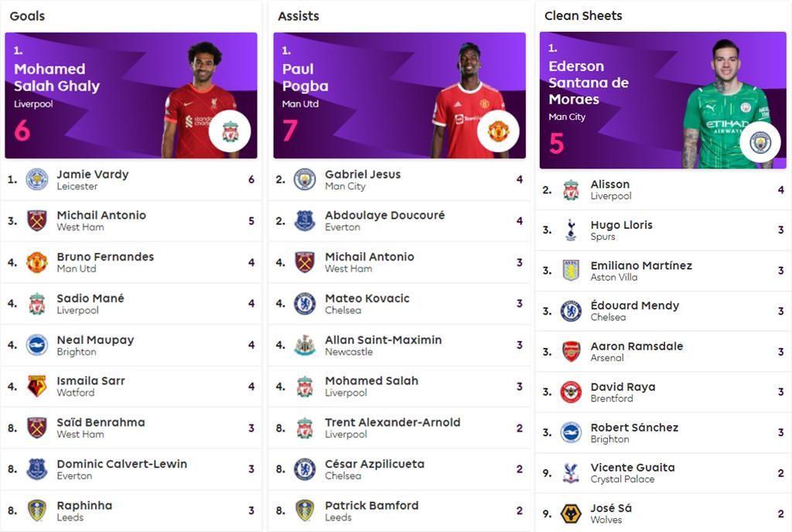Screen dimensions: 792x532
Task: Click the Brentford crest next to David Raya
Action: [571, 392]
